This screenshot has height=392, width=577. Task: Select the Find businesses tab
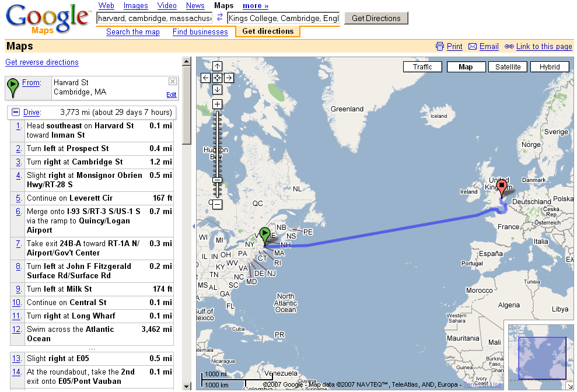200,32
